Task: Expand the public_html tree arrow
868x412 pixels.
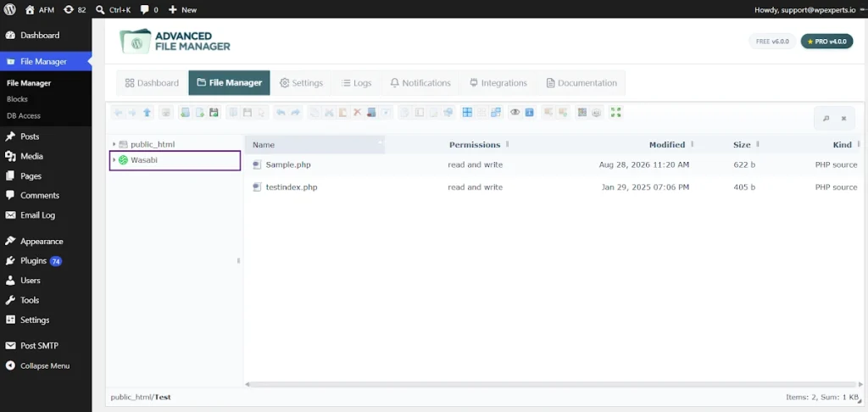Action: pos(114,144)
